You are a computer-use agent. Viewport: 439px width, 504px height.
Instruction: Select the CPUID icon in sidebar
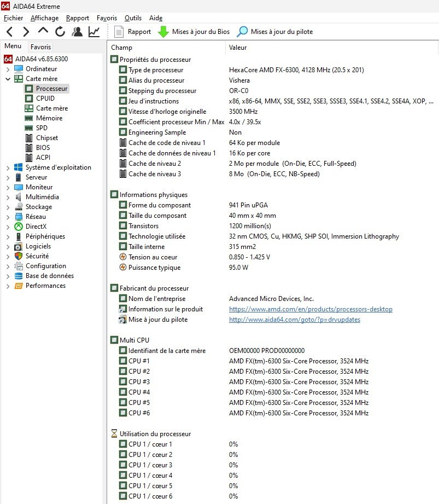[29, 99]
